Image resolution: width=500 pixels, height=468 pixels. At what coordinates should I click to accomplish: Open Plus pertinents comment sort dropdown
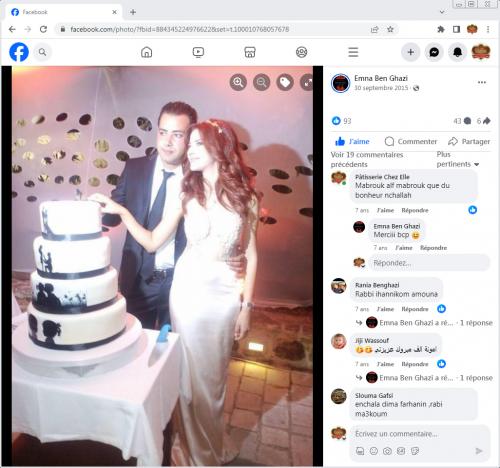point(458,159)
